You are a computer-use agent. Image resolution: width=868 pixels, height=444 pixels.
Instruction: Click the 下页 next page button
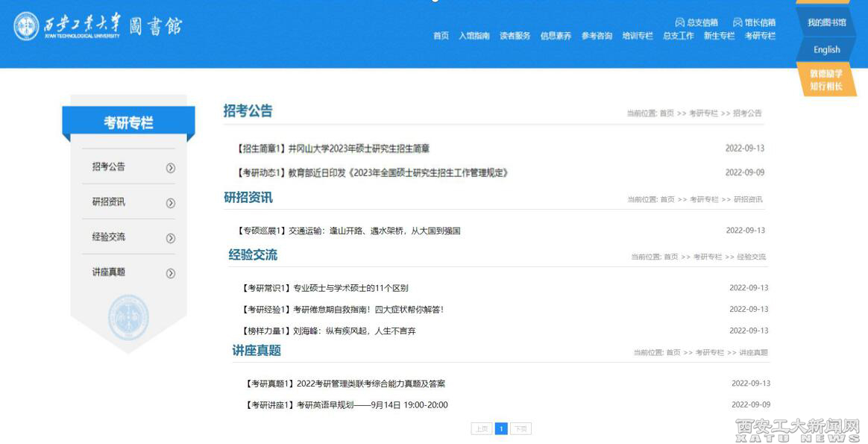521,428
